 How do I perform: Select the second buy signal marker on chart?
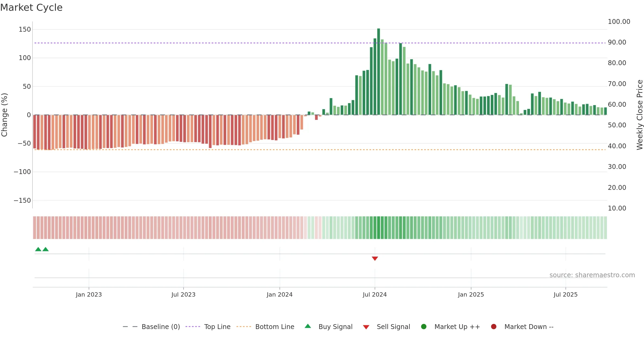(46, 249)
